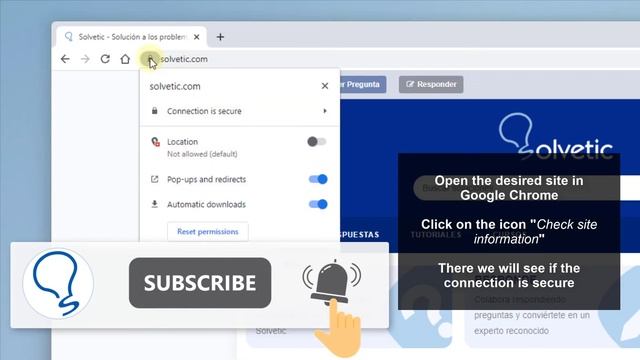Select the Solvetic tab title
Image resolution: width=640 pixels, height=360 pixels.
click(132, 37)
